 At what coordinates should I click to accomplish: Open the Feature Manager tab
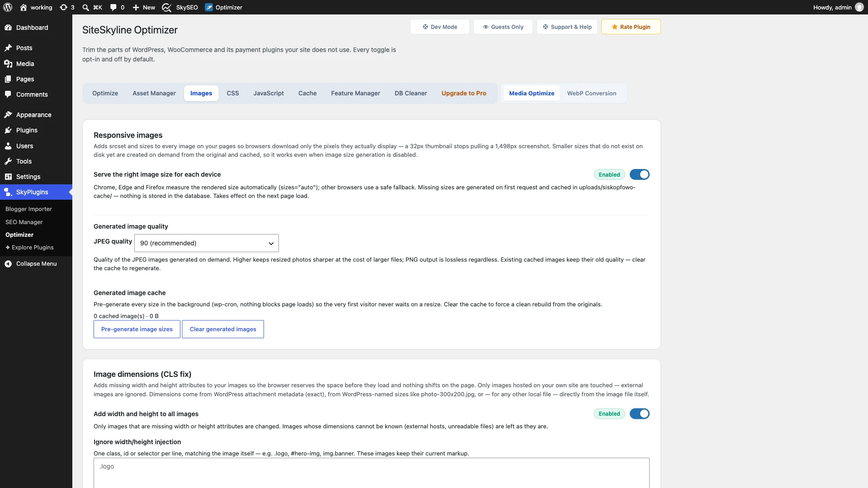(355, 93)
